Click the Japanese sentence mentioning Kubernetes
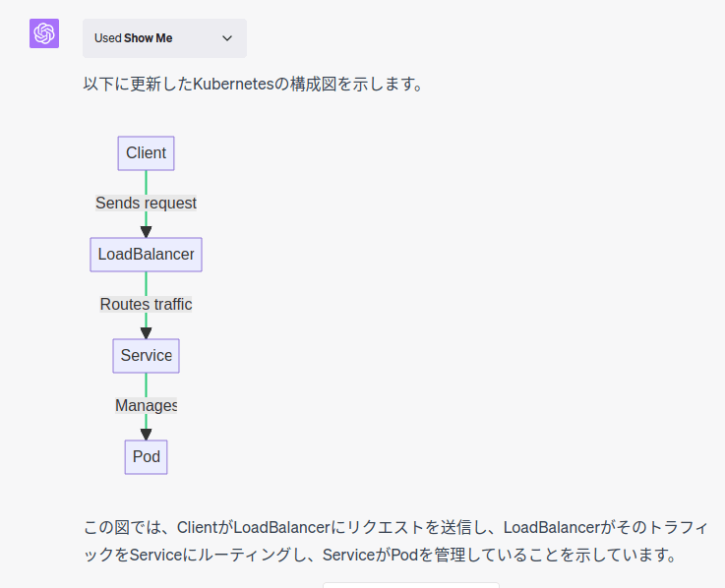 254,85
